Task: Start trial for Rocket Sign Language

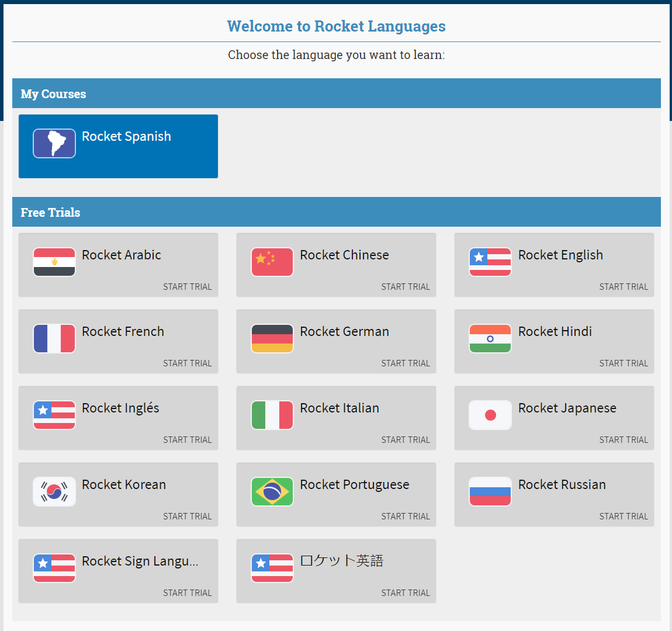Action: coord(188,593)
